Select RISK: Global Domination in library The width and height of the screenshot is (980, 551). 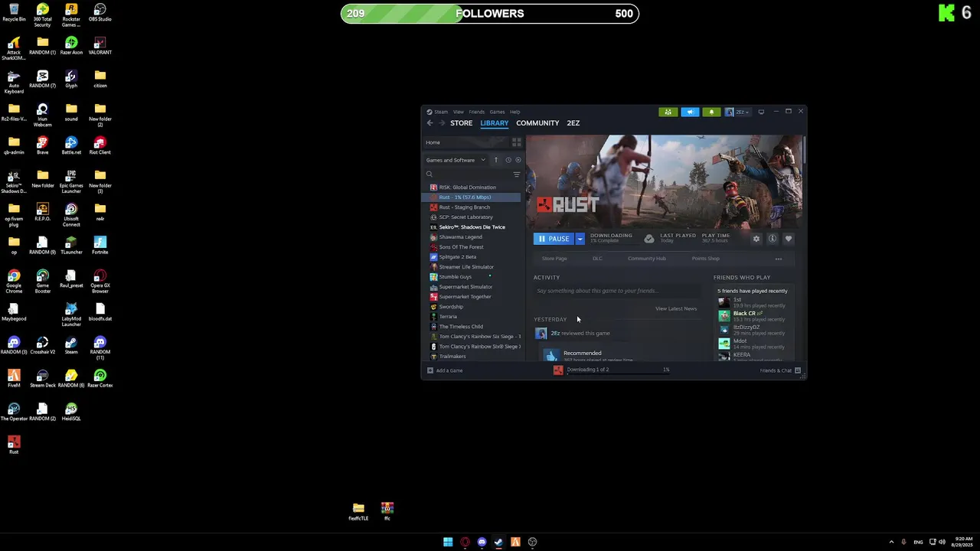(472, 187)
